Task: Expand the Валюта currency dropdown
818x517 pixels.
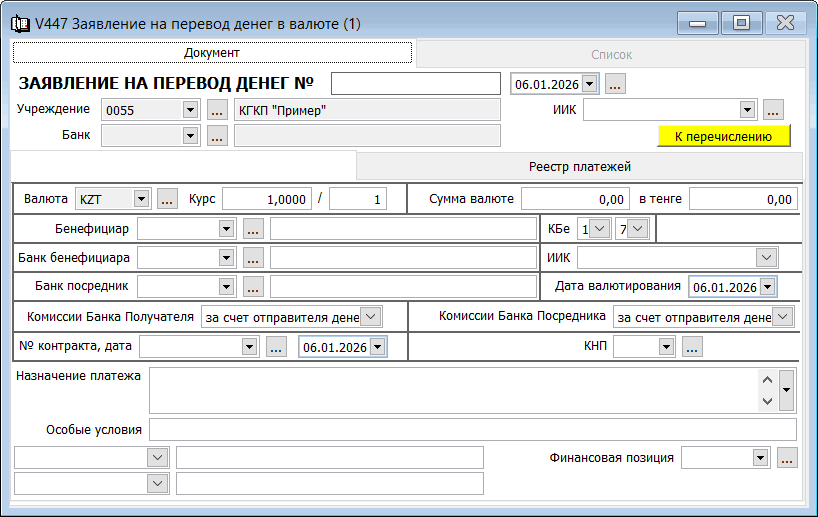Action: tap(140, 199)
